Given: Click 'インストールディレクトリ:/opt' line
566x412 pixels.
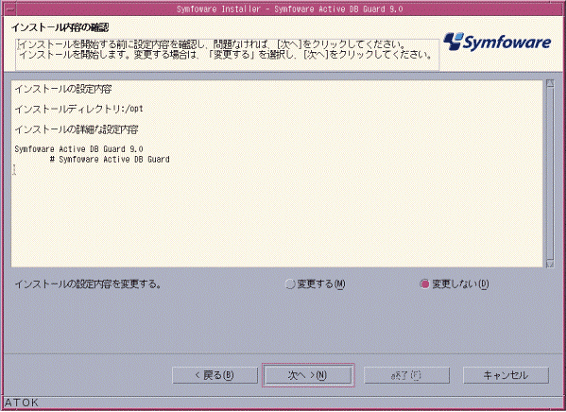Looking at the screenshot, I should 79,109.
